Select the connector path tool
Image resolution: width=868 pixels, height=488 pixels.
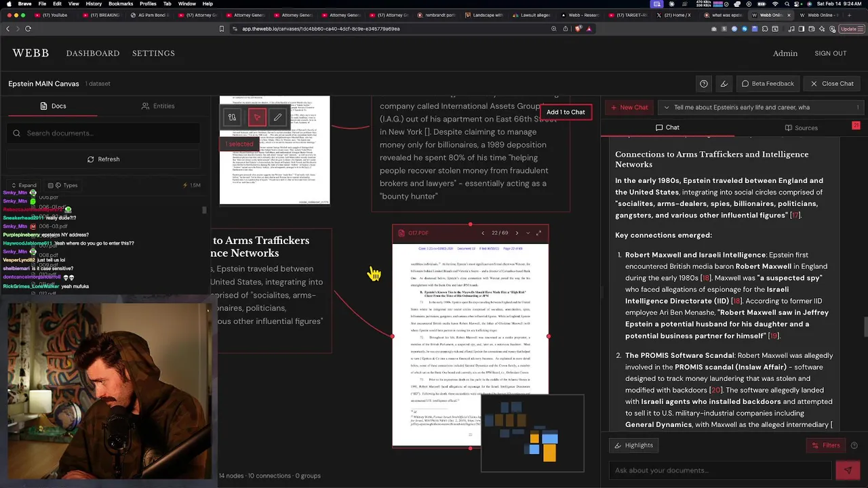click(x=232, y=117)
